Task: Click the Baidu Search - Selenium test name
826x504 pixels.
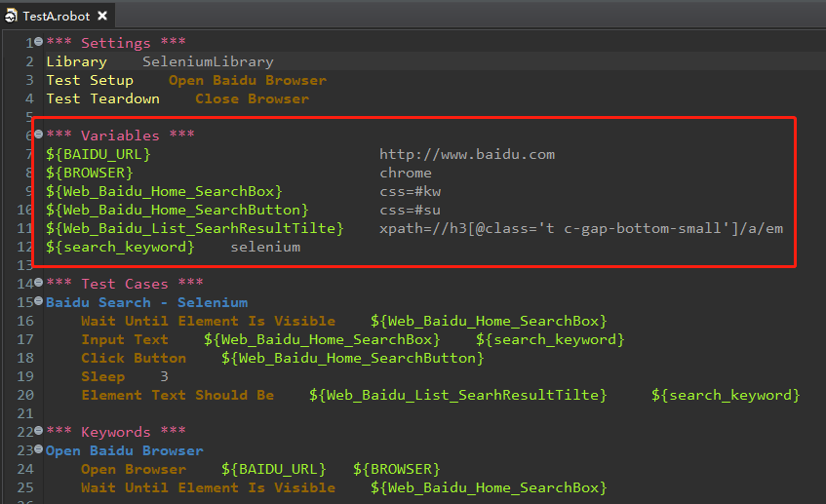Action: point(146,302)
